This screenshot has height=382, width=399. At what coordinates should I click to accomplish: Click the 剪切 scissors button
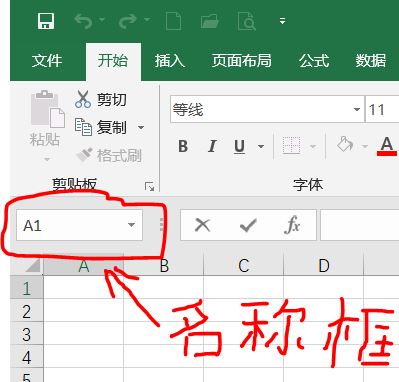click(101, 99)
